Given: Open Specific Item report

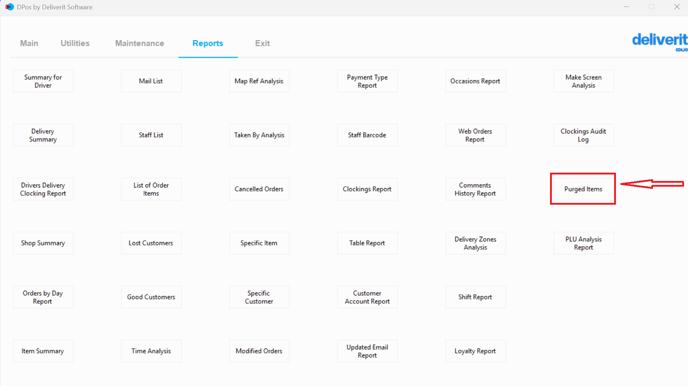Looking at the screenshot, I should [259, 243].
